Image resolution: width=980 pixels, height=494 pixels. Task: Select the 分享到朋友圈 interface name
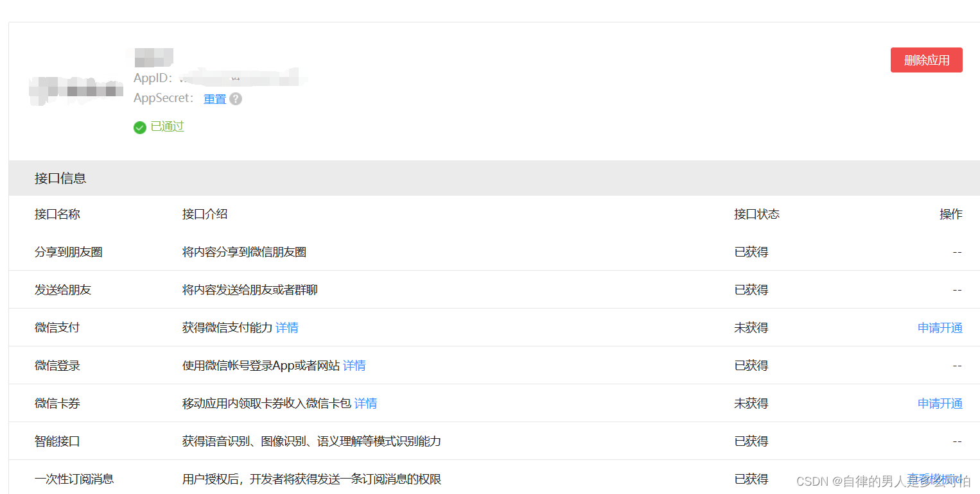point(69,252)
